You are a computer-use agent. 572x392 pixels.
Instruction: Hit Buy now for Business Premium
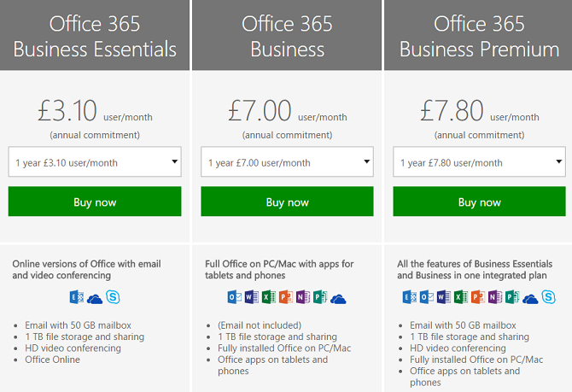pyautogui.click(x=479, y=202)
